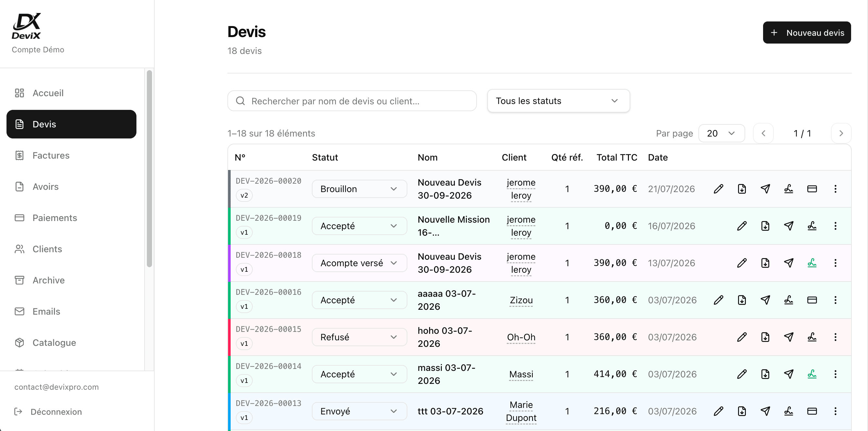
Task: Open more options for DEV-2026-00014
Action: pyautogui.click(x=835, y=374)
